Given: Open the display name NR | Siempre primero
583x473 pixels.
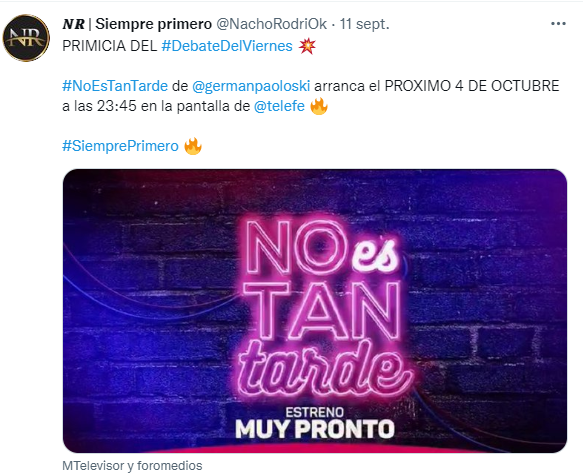Looking at the screenshot, I should point(137,24).
